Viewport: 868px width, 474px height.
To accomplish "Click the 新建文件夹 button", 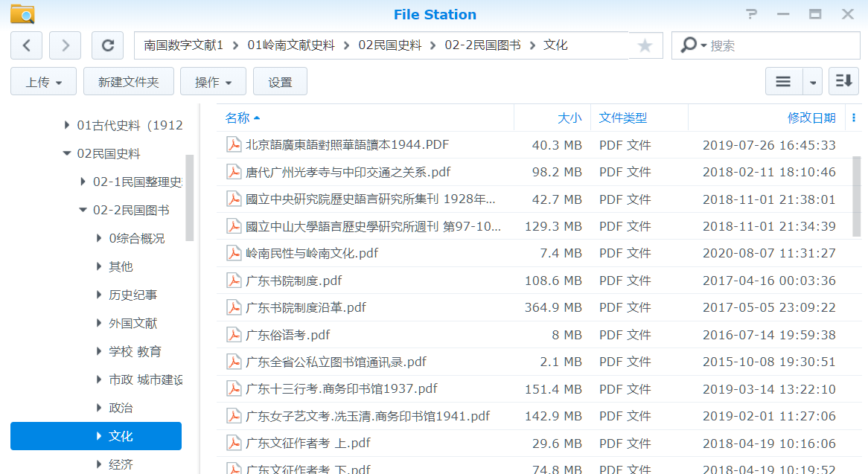I will 129,82.
